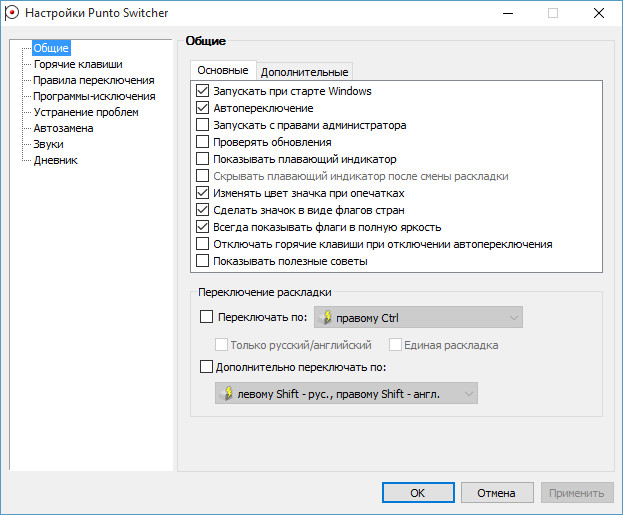Check Дополнительно переключать по option

click(x=207, y=367)
